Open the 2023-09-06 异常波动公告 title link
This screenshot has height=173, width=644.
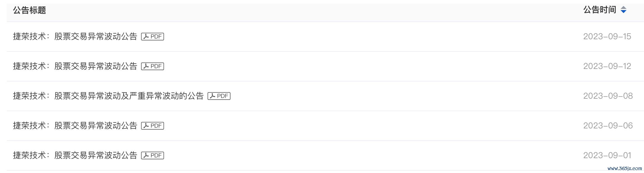tap(75, 126)
